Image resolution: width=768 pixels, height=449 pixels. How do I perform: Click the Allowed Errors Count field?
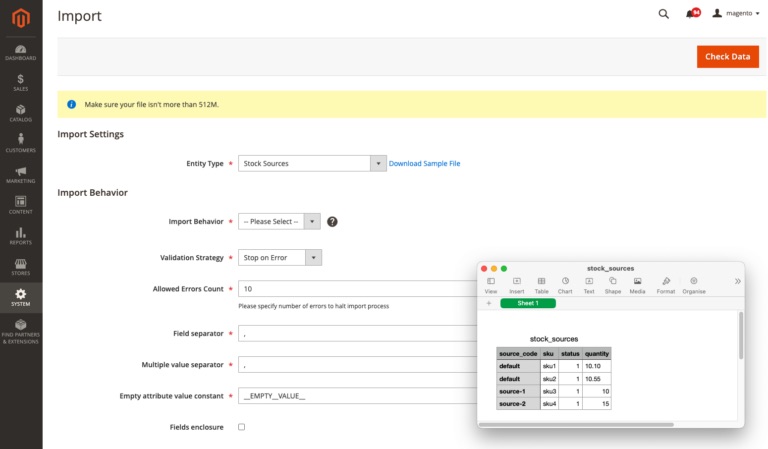[357, 288]
